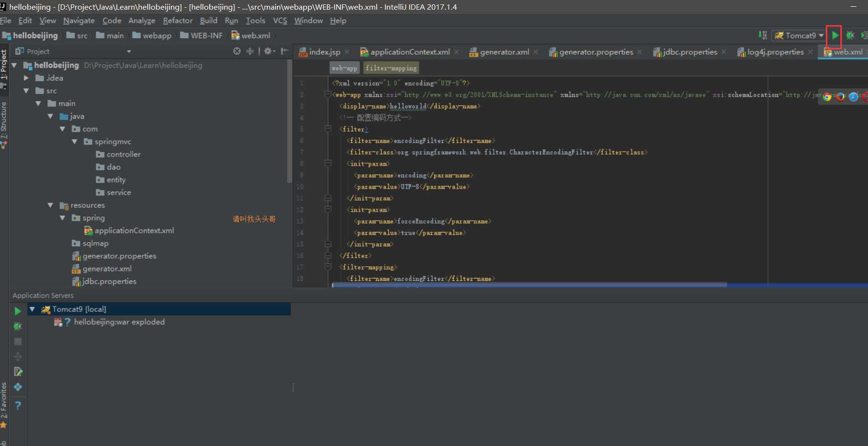Edit the server configuration
This screenshot has width=868, height=446.
click(18, 371)
